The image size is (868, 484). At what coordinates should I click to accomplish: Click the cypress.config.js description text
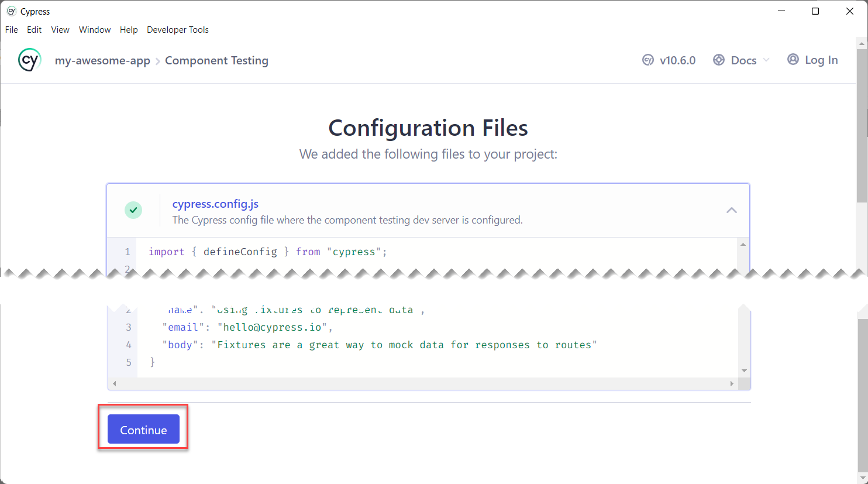[347, 220]
